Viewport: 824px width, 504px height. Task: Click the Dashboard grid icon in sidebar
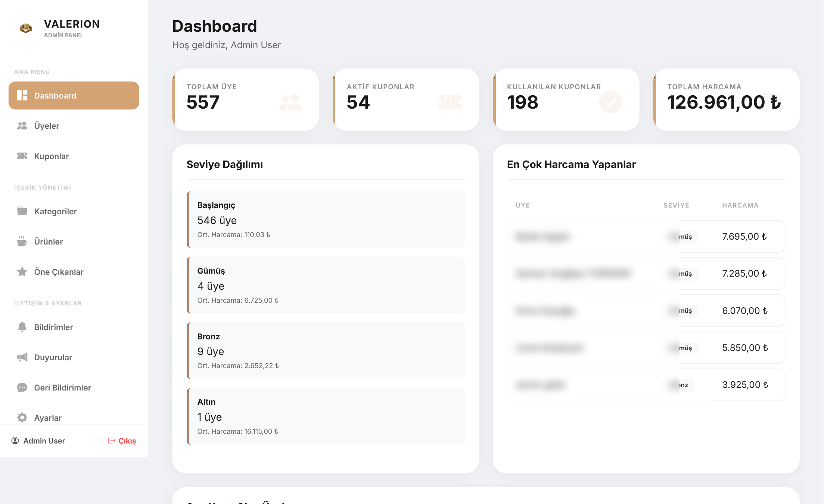(x=22, y=96)
